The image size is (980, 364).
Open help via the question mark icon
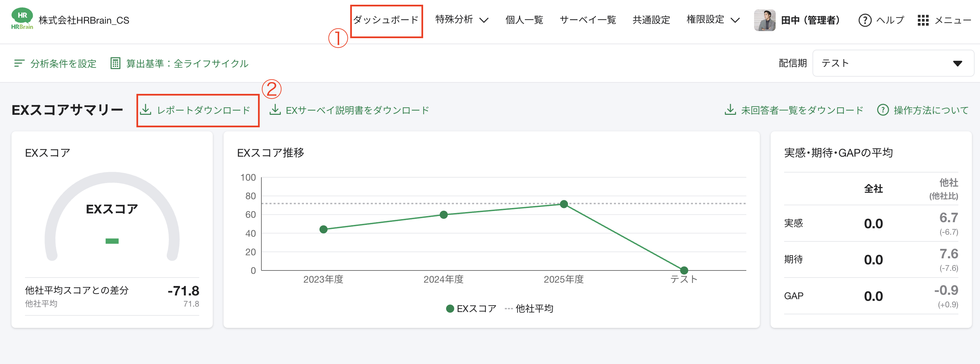click(865, 20)
